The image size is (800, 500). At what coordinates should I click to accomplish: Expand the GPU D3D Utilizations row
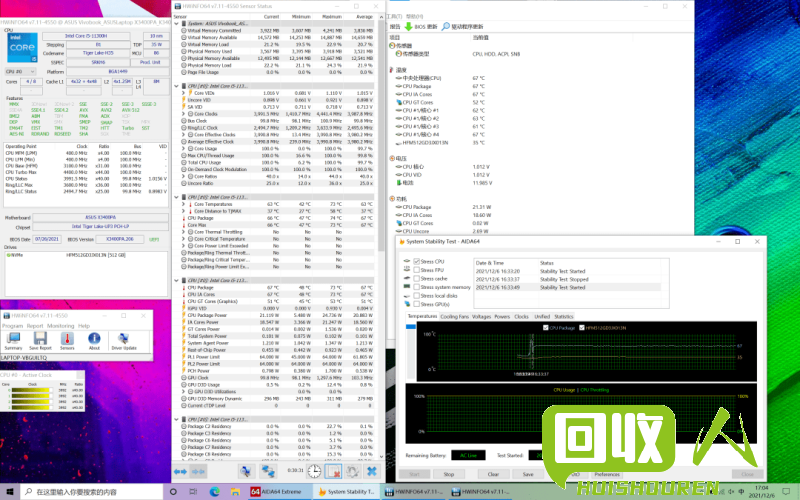click(x=183, y=392)
